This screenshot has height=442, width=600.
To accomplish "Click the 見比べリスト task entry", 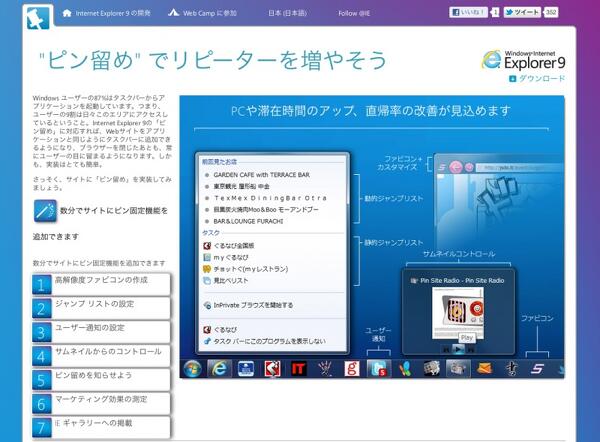I will (225, 281).
